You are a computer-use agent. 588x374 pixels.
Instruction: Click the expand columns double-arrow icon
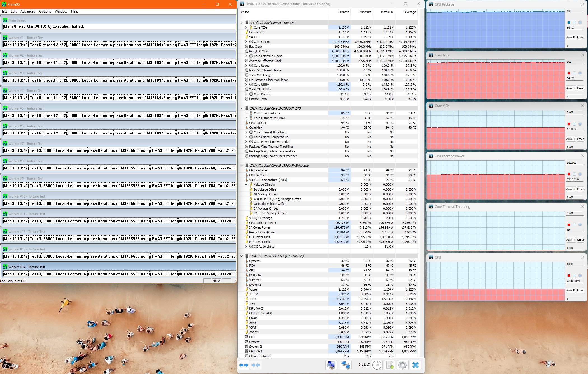[x=244, y=365]
